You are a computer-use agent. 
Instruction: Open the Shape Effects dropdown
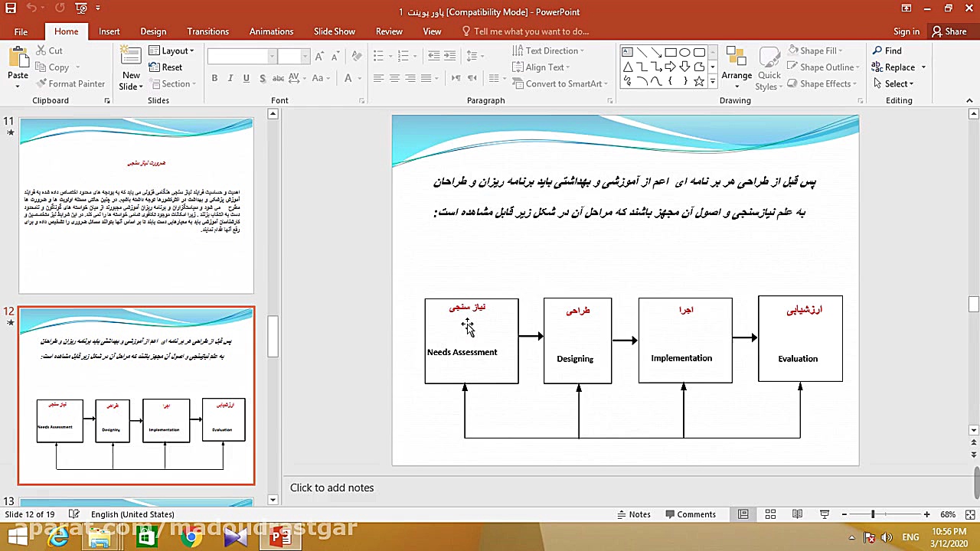pyautogui.click(x=822, y=84)
